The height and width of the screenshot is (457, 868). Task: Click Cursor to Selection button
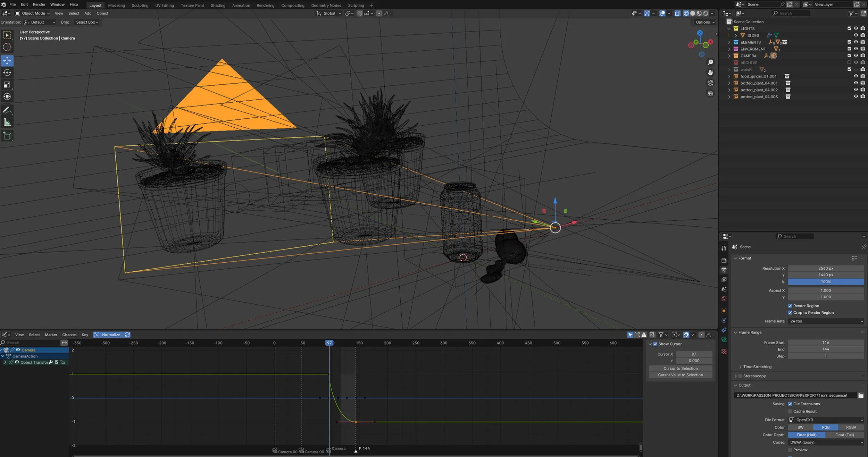[x=680, y=369]
